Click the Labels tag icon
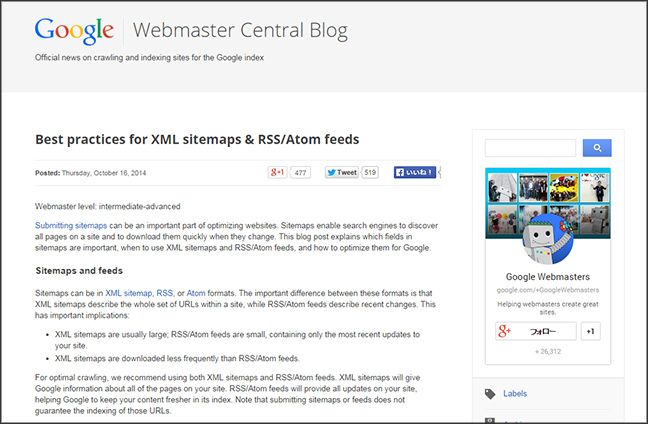The width and height of the screenshot is (648, 424). (490, 394)
